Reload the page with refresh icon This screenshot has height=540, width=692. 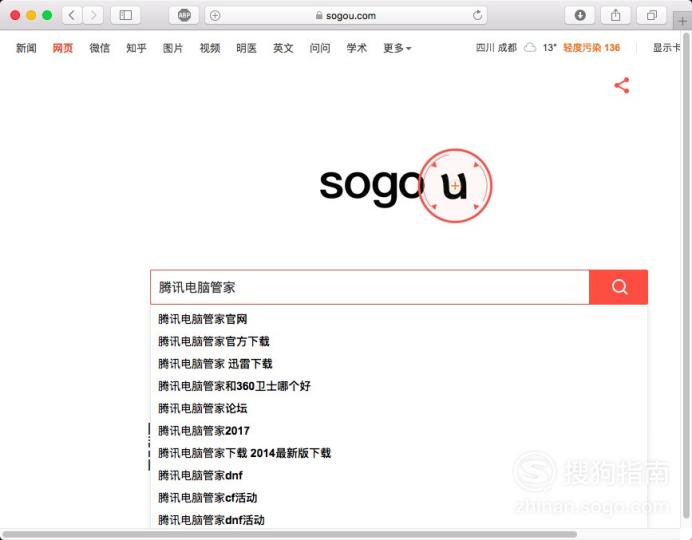(x=477, y=16)
